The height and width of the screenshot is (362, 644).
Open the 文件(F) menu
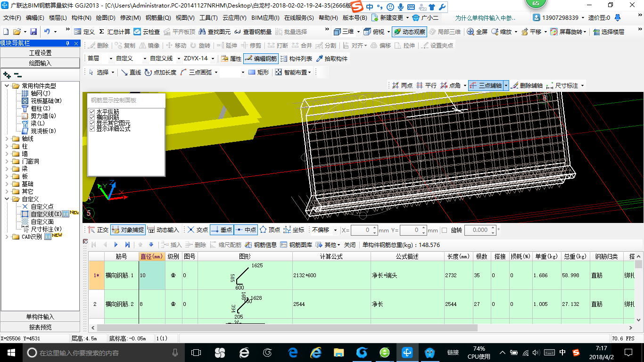[x=12, y=18]
